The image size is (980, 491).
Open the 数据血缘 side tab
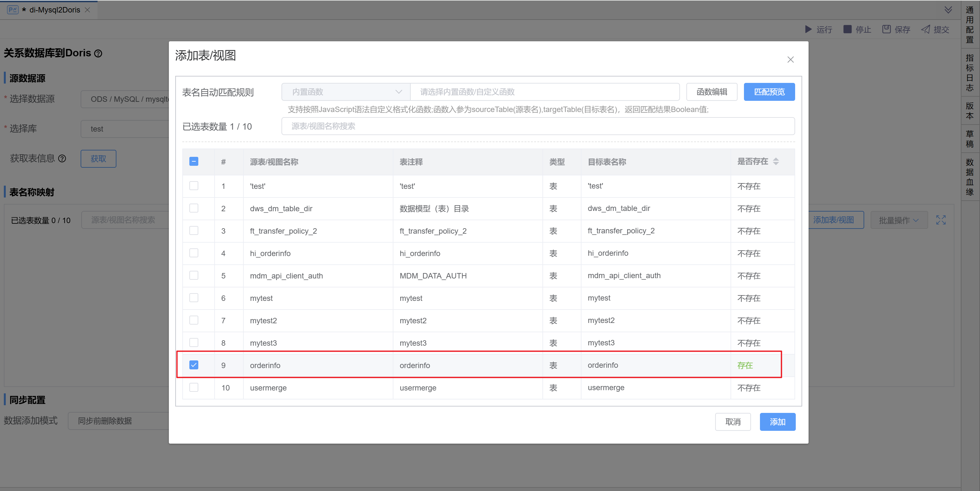click(x=969, y=177)
